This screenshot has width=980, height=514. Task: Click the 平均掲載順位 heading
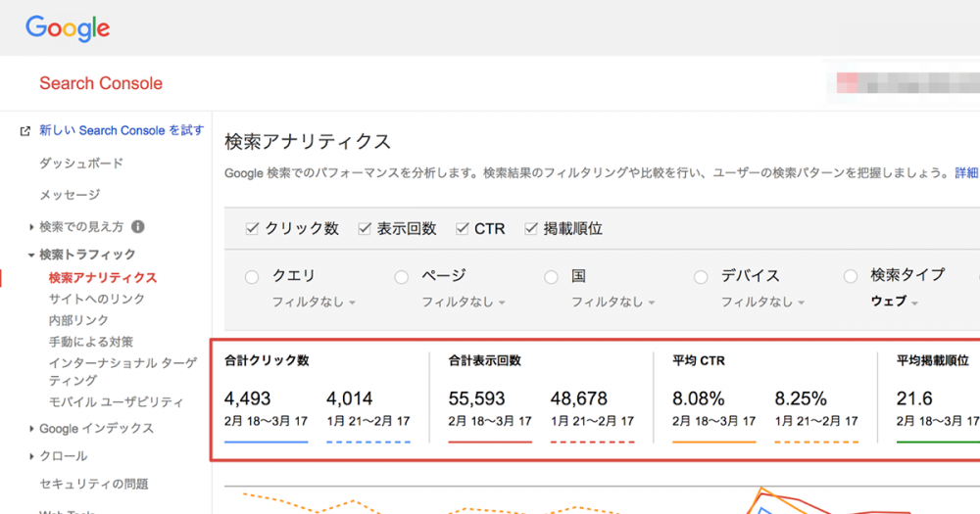[933, 360]
